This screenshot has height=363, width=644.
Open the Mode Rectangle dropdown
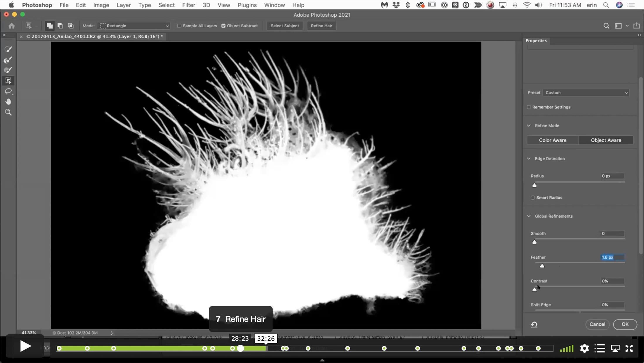(x=134, y=26)
